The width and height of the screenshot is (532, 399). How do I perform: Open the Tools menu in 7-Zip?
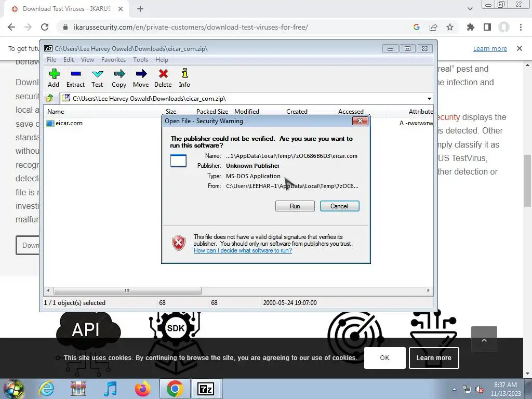click(x=140, y=60)
